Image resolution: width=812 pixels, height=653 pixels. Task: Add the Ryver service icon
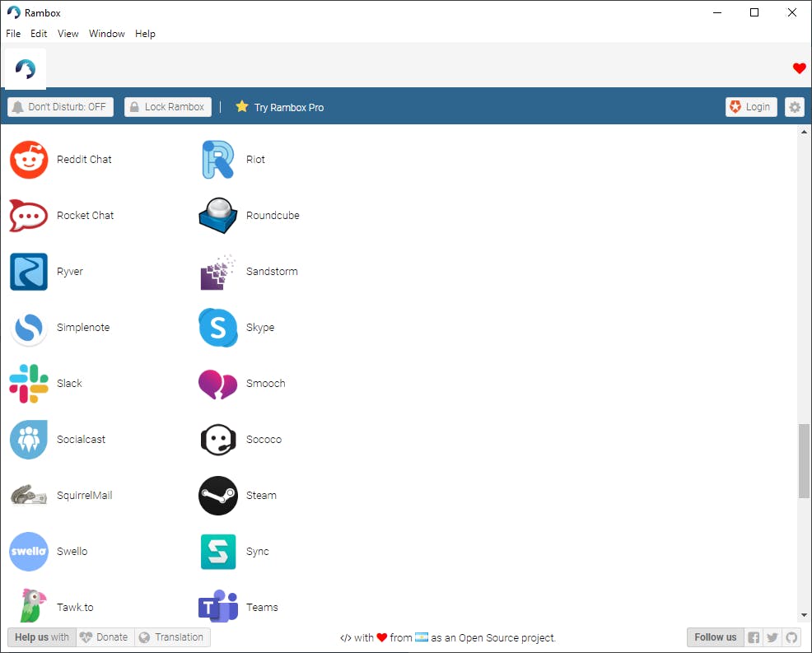[x=29, y=272]
